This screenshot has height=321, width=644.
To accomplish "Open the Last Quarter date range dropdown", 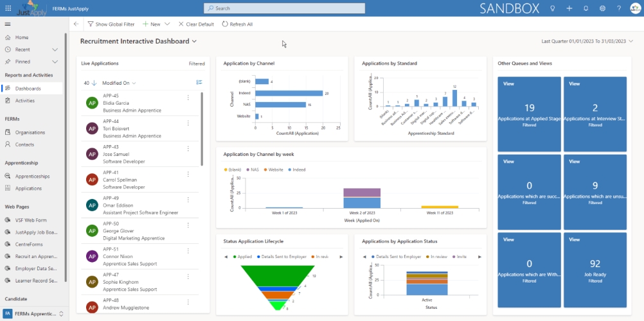I will (631, 41).
